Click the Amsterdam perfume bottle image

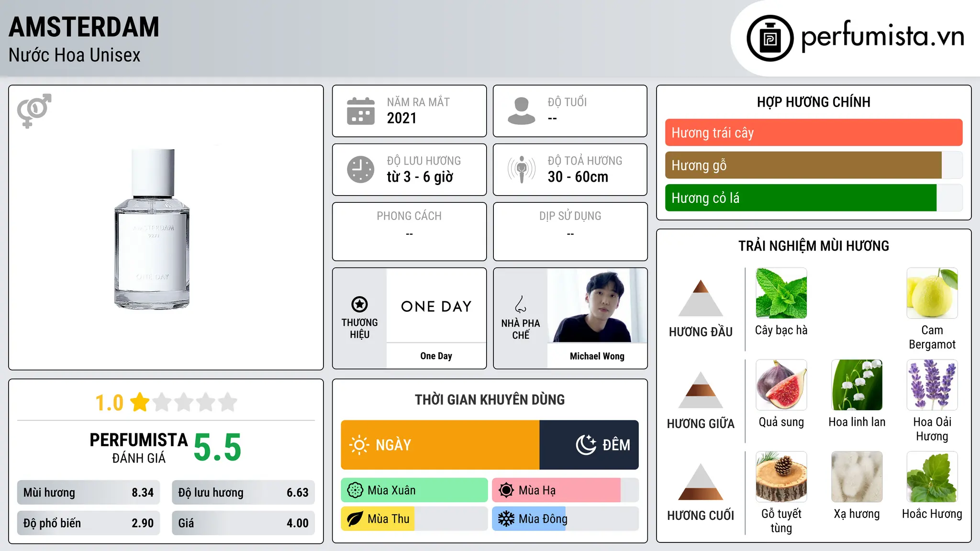pyautogui.click(x=152, y=229)
